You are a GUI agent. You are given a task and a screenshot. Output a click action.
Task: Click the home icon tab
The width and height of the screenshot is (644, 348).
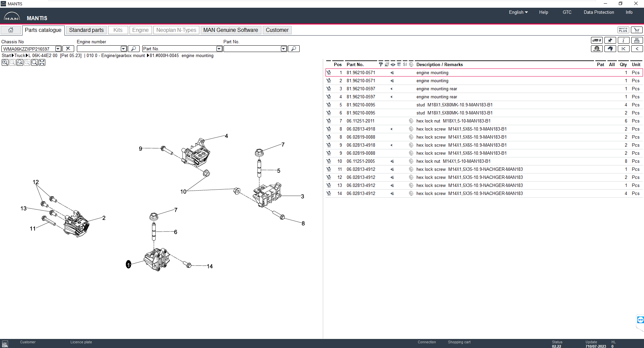coord(11,30)
